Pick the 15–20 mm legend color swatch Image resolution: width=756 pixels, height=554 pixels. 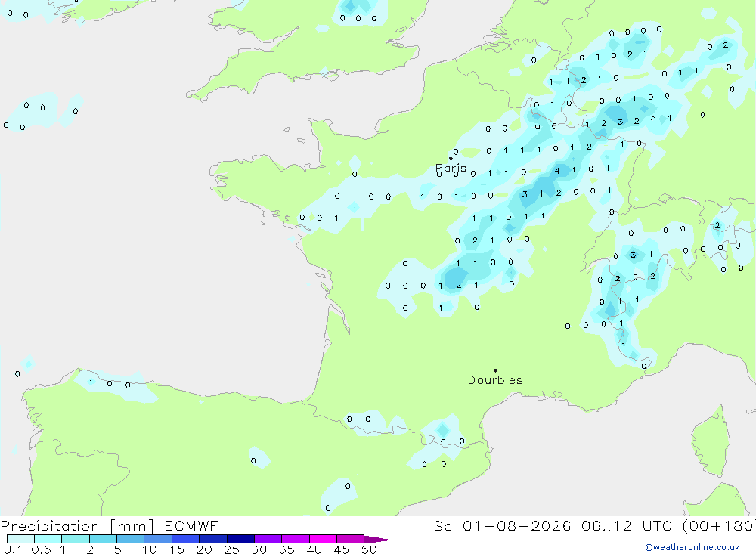point(186,539)
